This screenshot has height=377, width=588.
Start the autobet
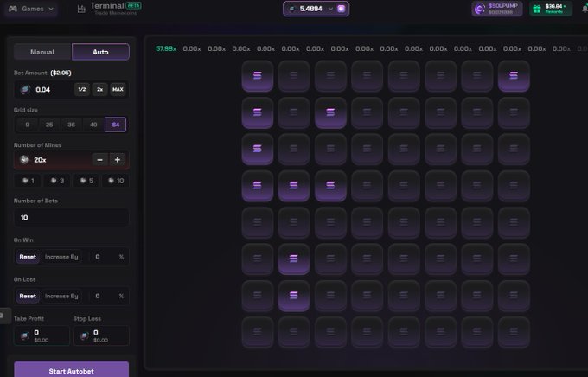point(71,369)
